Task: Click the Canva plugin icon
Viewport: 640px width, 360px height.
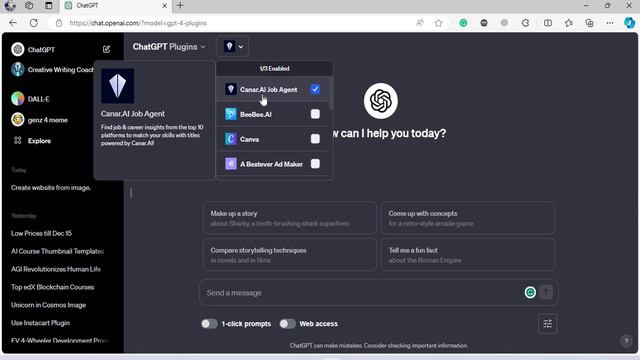Action: [231, 139]
